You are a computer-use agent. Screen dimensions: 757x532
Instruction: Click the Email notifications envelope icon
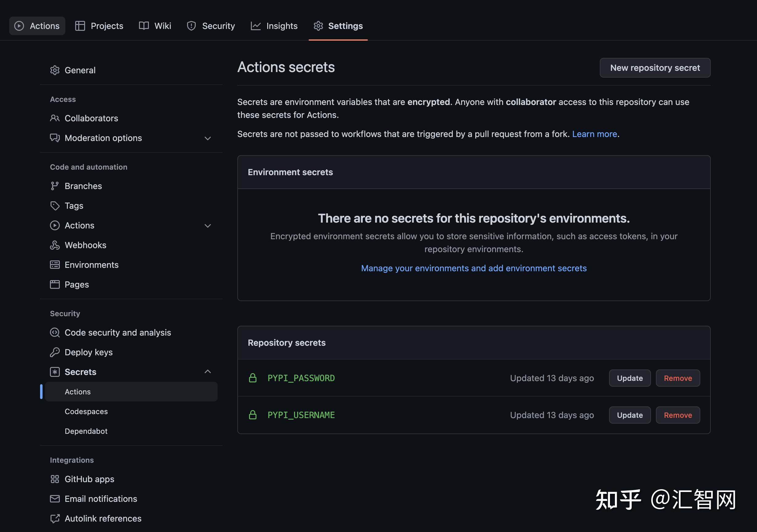55,499
